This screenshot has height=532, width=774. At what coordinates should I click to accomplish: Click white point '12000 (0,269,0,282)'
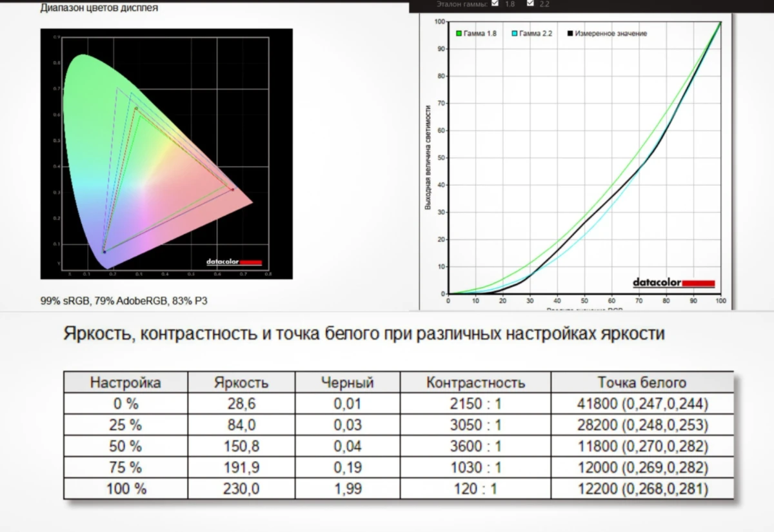coord(642,467)
